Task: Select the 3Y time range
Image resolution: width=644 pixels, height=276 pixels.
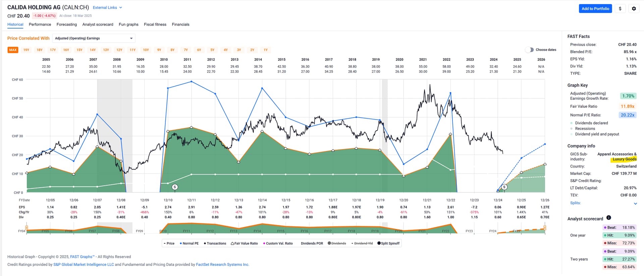Action: point(239,50)
